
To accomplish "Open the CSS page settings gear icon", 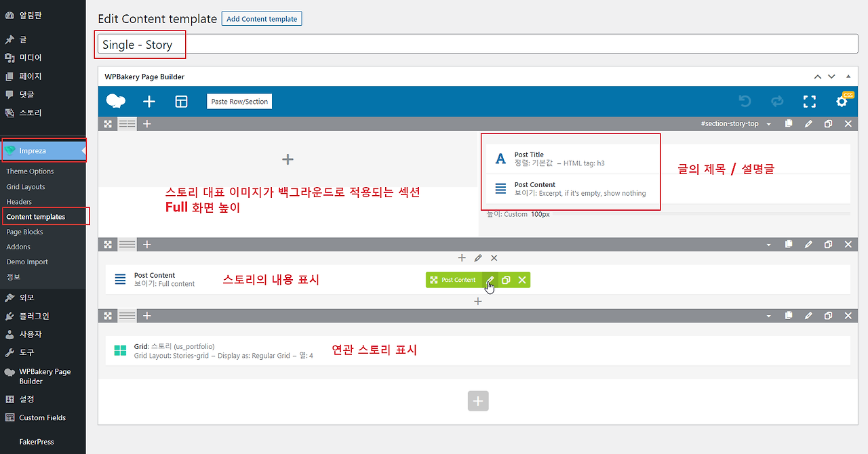I will [x=842, y=102].
